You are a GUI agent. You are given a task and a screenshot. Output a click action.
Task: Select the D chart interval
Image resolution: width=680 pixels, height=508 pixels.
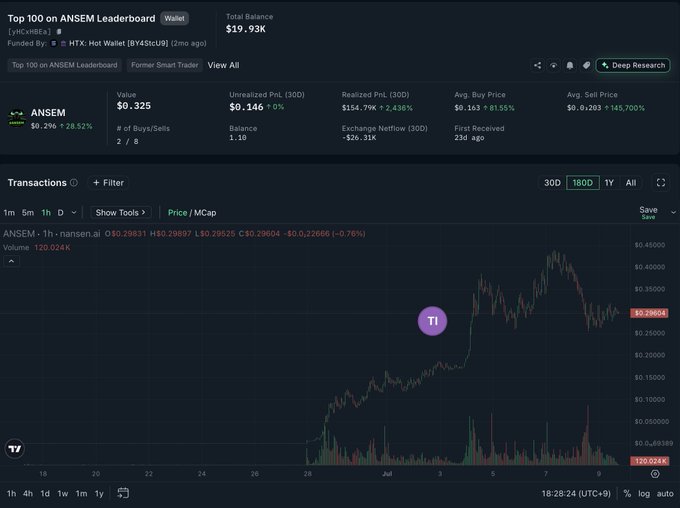click(61, 213)
